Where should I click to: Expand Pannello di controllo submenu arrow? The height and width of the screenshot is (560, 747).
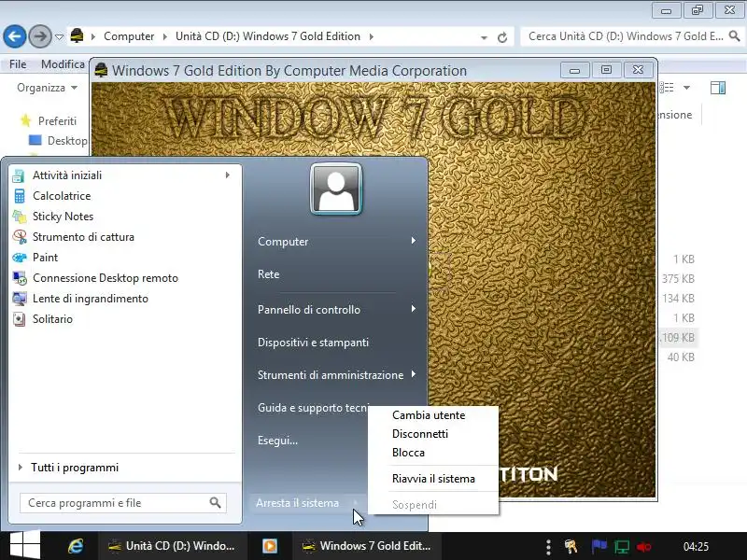[x=414, y=309]
